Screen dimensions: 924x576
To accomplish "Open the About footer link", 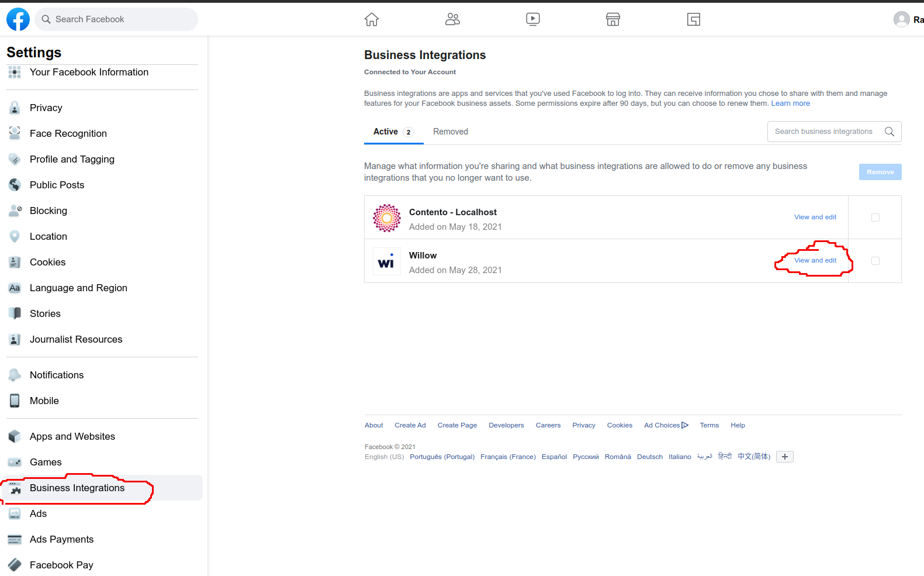I will click(x=374, y=425).
